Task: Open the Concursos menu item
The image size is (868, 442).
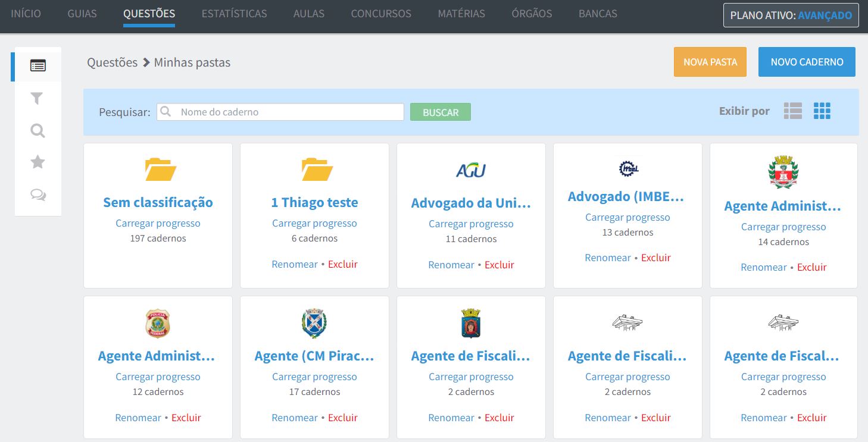Action: 381,14
